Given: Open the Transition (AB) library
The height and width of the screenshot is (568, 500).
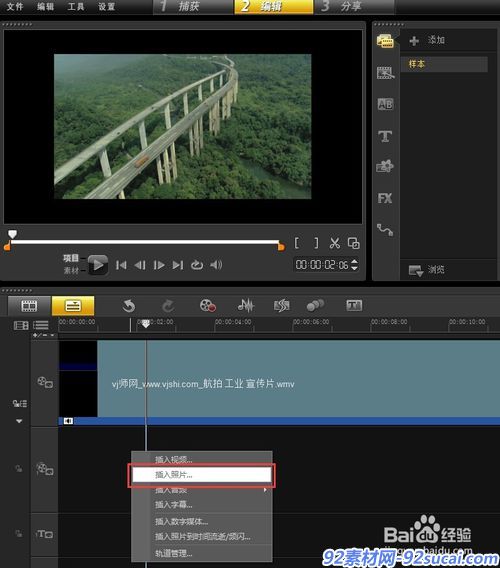Looking at the screenshot, I should [385, 104].
